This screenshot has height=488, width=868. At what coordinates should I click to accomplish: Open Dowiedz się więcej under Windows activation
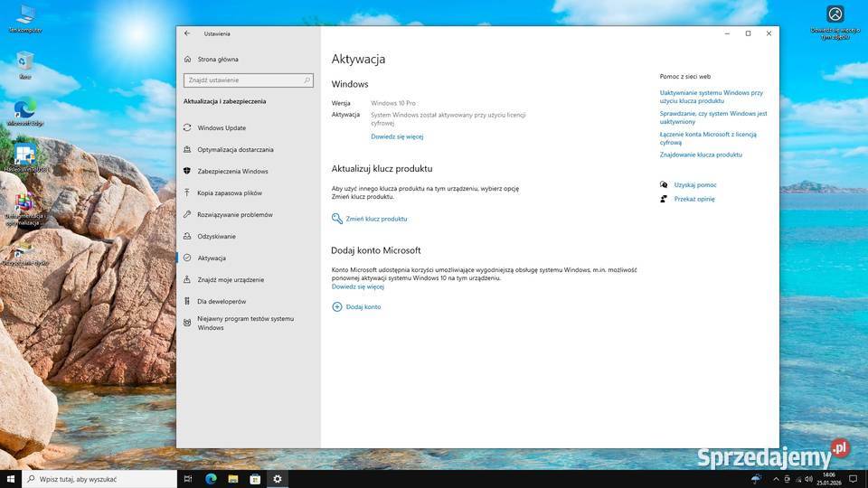397,136
